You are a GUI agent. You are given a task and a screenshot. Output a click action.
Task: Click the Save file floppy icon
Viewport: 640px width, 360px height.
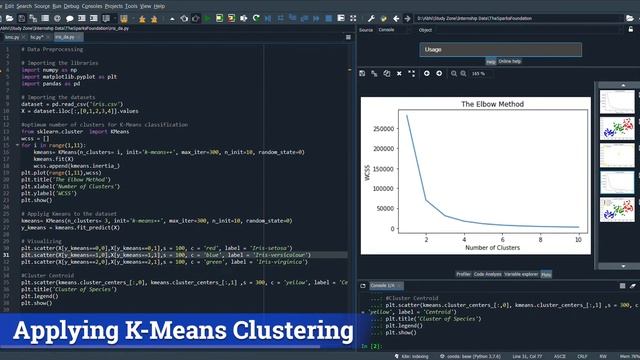tap(22, 18)
